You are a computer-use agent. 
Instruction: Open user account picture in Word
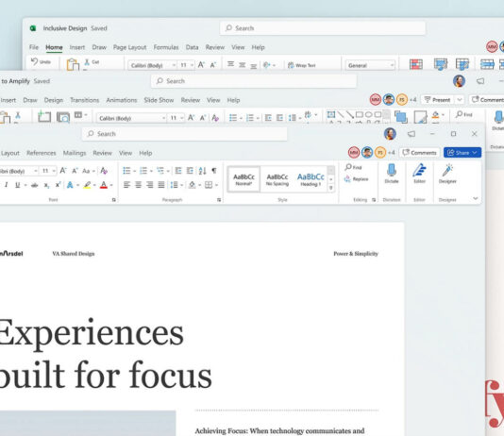pyautogui.click(x=390, y=134)
